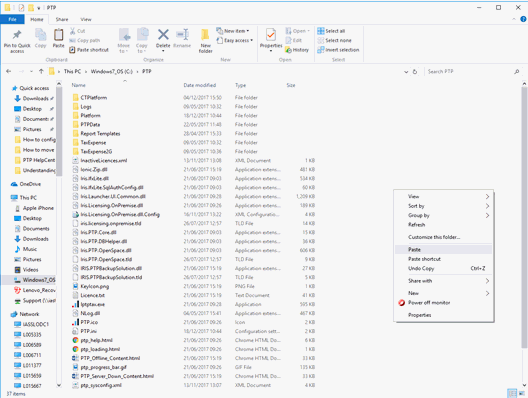Image resolution: width=528 pixels, height=398 pixels.
Task: Click Select all in ribbon
Action: click(x=331, y=31)
